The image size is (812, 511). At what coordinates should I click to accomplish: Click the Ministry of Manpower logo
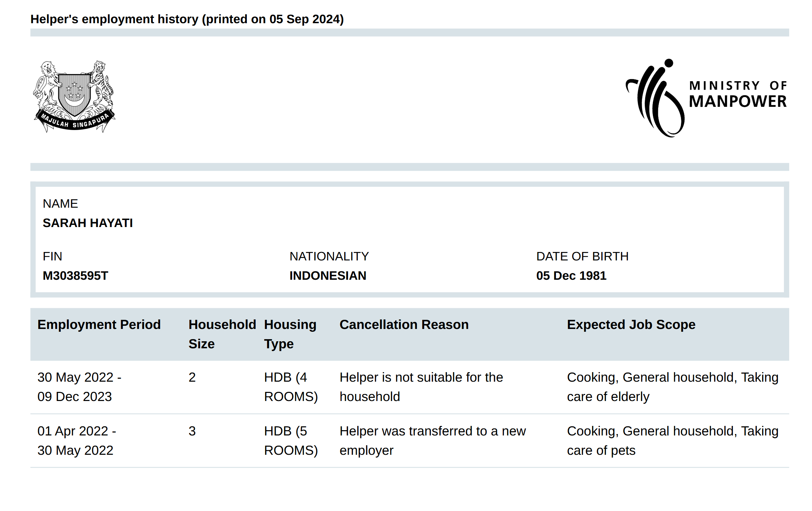click(x=706, y=98)
